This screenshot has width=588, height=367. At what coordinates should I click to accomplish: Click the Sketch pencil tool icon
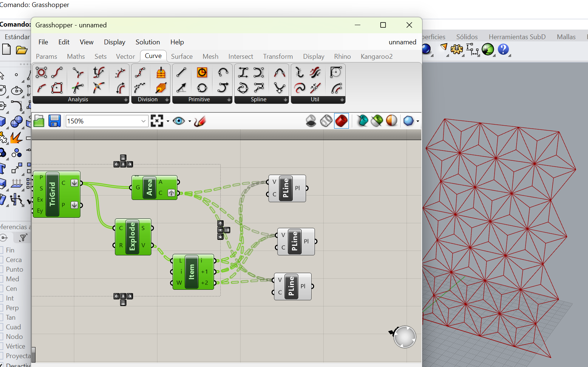200,121
